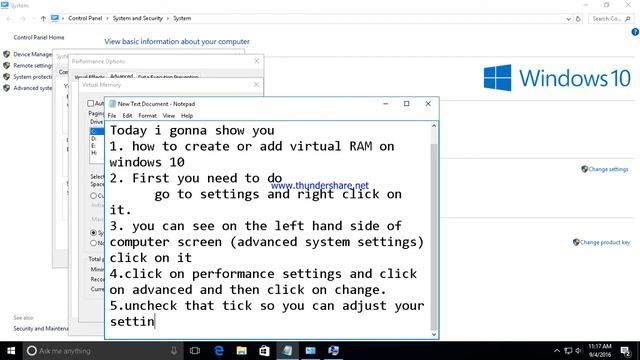The height and width of the screenshot is (360, 640).
Task: Select drive E: in Virtual Memory list
Action: tap(97, 146)
